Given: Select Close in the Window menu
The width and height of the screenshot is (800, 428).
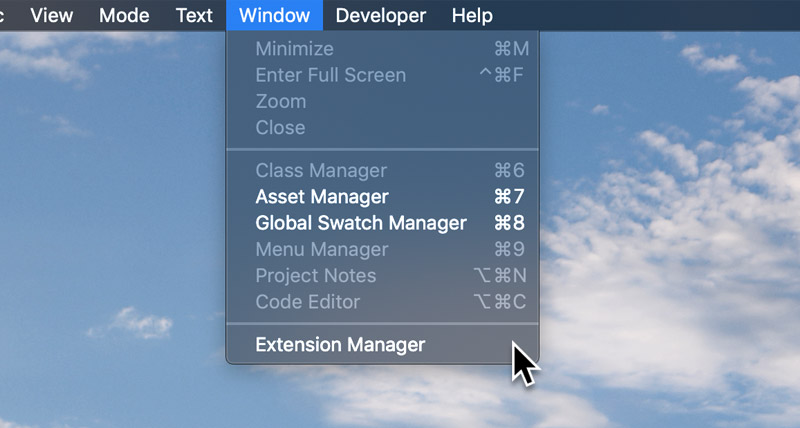Looking at the screenshot, I should (382, 128).
